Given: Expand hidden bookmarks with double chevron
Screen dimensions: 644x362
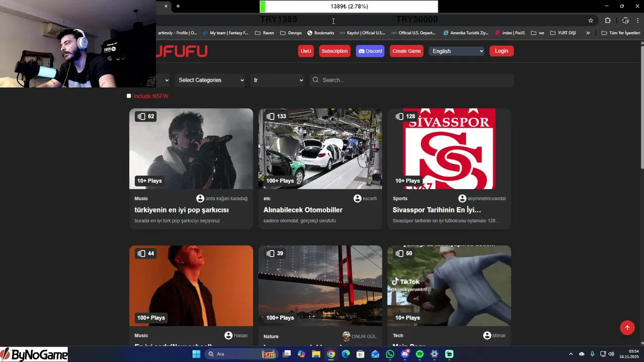Looking at the screenshot, I should (x=588, y=33).
